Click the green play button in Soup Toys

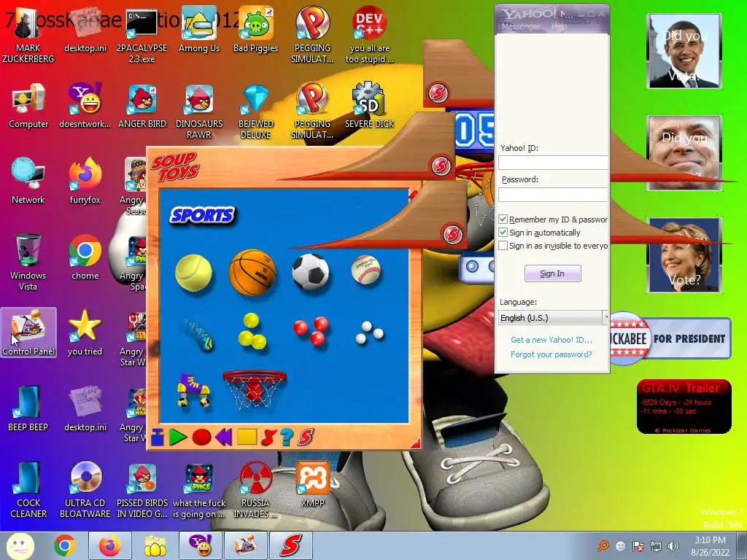(x=178, y=437)
